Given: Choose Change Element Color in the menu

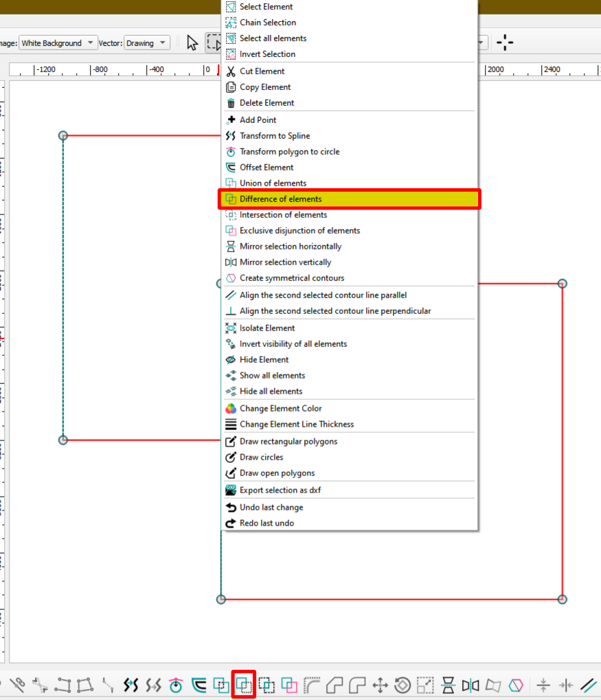Looking at the screenshot, I should pyautogui.click(x=280, y=408).
